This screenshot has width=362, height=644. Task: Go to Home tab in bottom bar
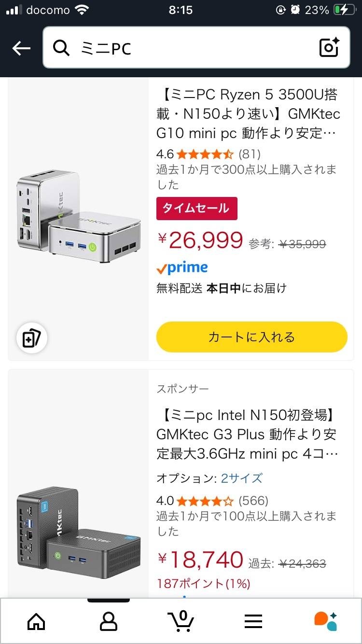(36, 621)
